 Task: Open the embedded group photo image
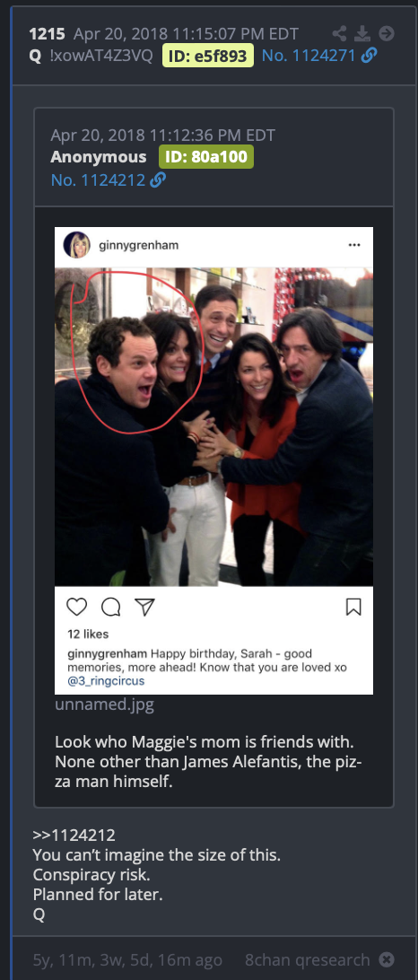[213, 427]
